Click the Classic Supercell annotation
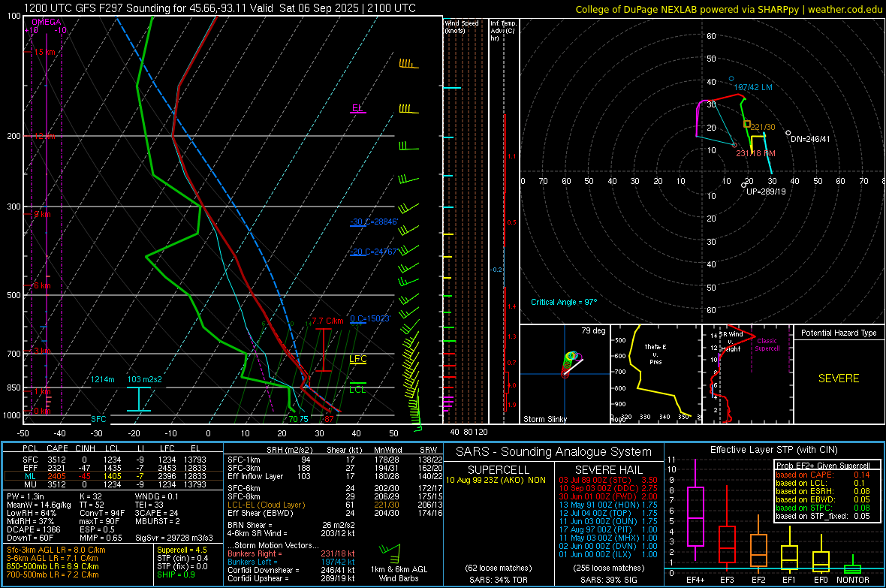Screen dimensions: 886x588 pyautogui.click(x=767, y=345)
